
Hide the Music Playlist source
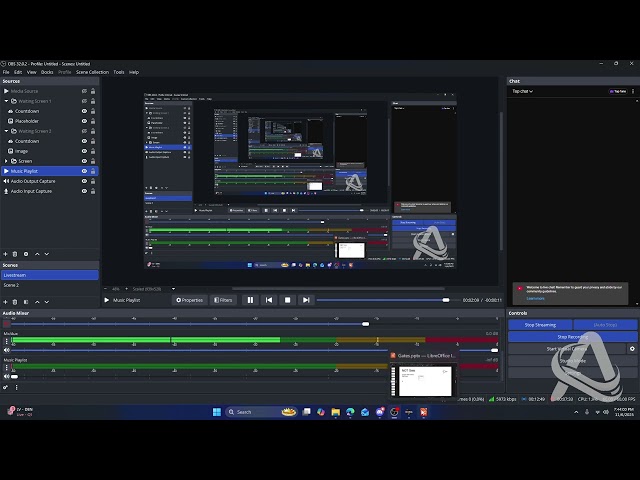pos(84,171)
